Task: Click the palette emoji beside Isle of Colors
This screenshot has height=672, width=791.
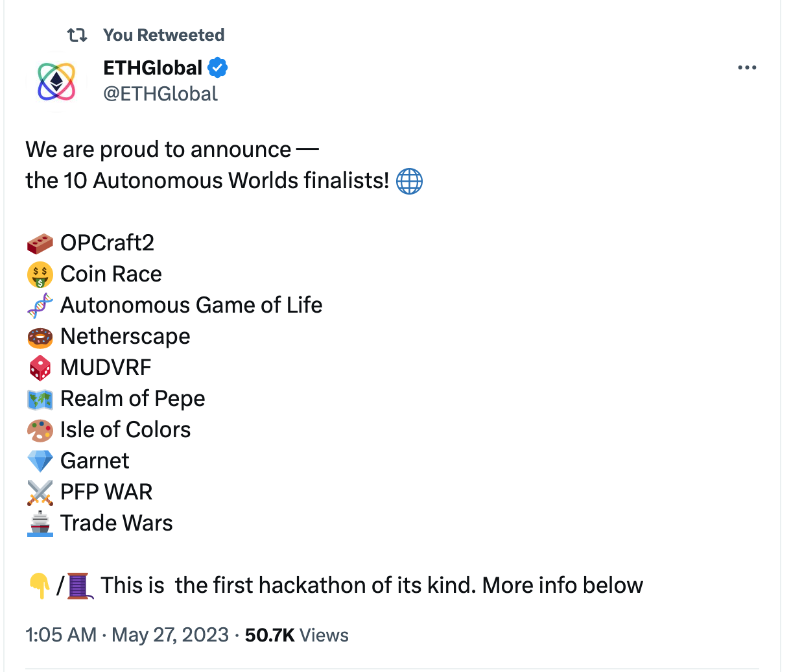Action: [x=40, y=430]
